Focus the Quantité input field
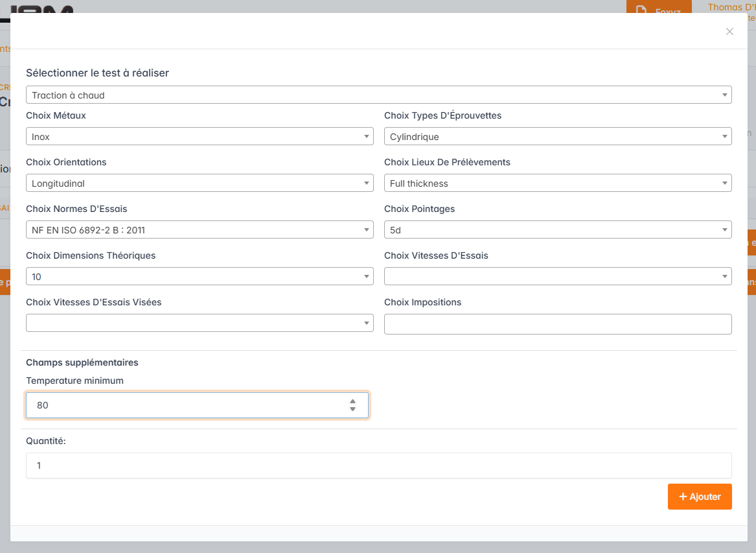 378,465
